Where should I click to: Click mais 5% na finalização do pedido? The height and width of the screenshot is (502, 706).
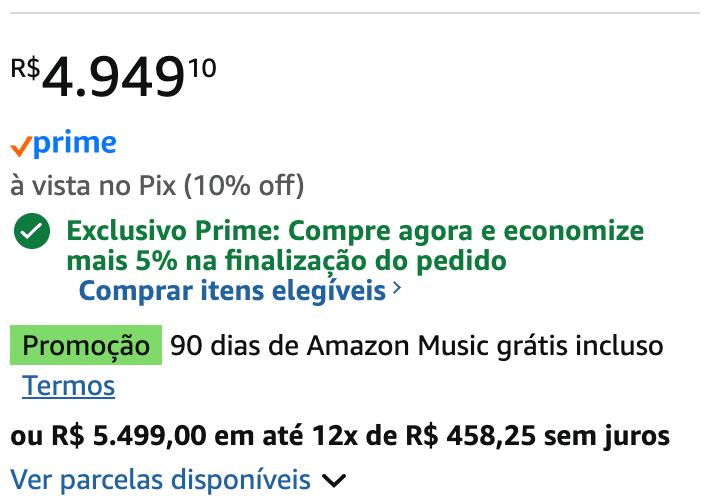click(x=286, y=261)
